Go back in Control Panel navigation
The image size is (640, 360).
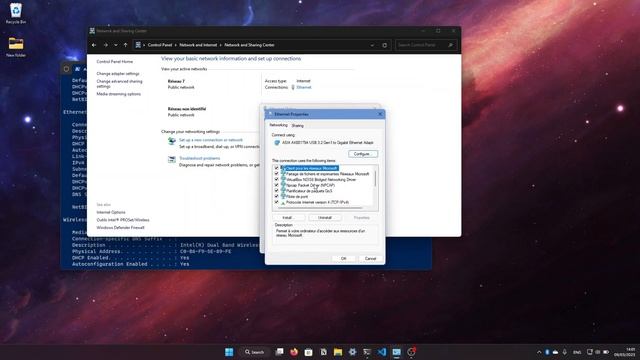click(x=94, y=45)
